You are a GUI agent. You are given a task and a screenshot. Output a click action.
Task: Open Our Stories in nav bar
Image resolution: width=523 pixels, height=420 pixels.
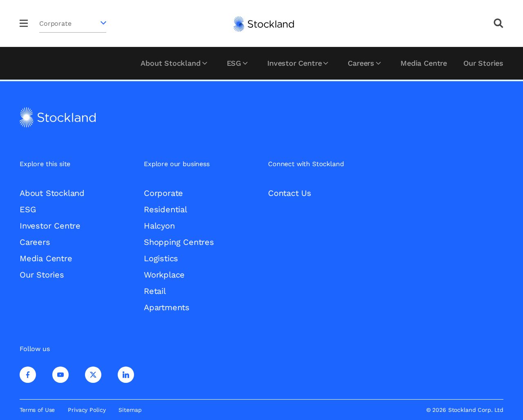tap(483, 63)
